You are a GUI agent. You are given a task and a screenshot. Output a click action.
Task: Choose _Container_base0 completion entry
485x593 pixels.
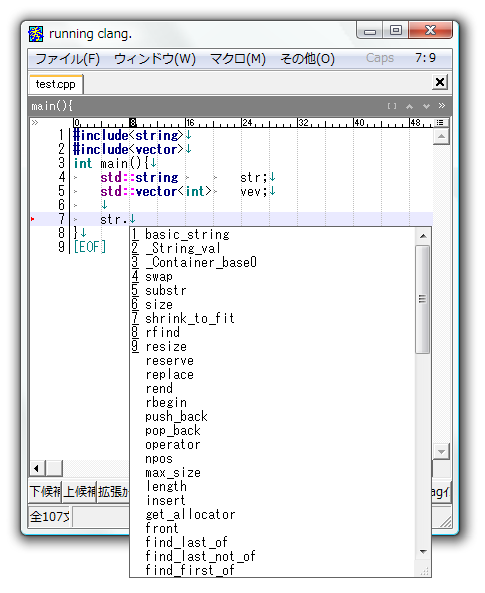click(201, 262)
